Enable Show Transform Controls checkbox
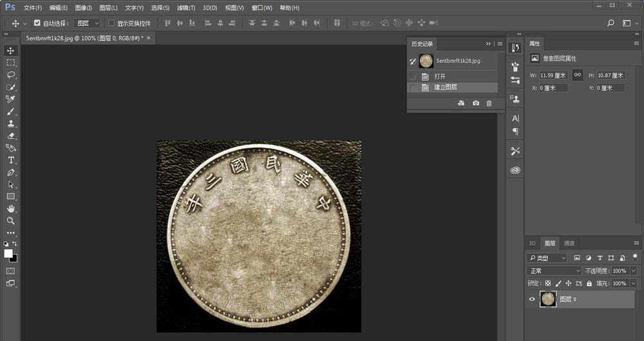Screen dimensions: 644x341 [111, 23]
